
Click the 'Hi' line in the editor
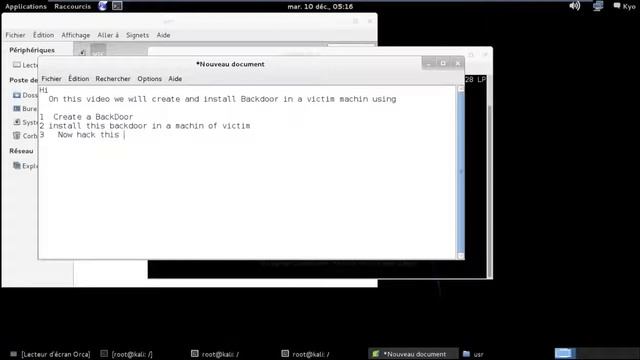pos(44,90)
